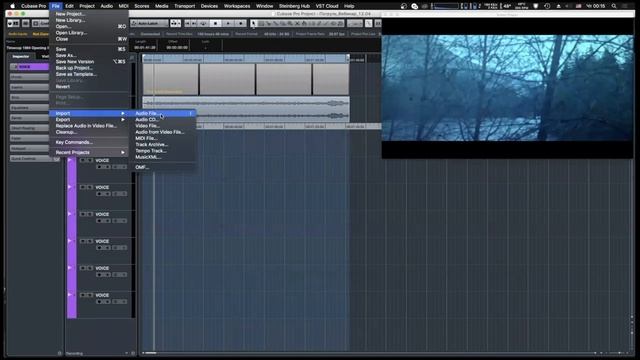Open the Spotlight search magnifier icon
The height and width of the screenshot is (360, 640).
[614, 6]
